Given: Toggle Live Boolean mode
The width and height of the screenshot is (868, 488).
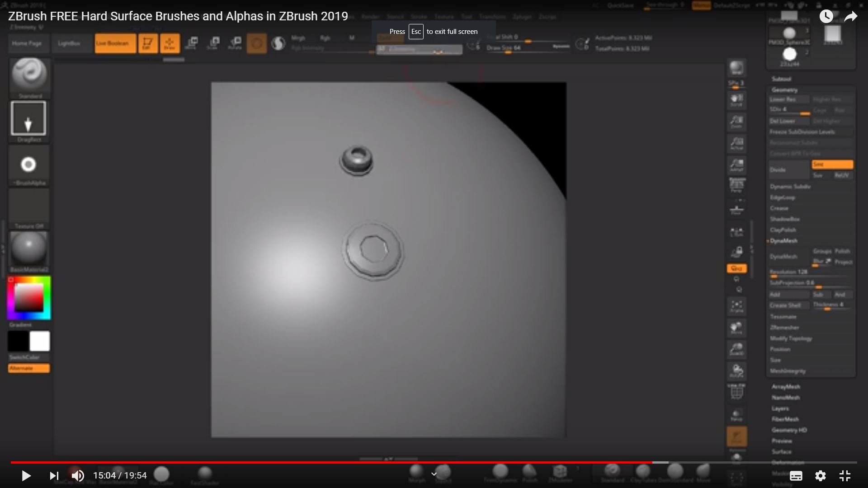Looking at the screenshot, I should tap(115, 43).
